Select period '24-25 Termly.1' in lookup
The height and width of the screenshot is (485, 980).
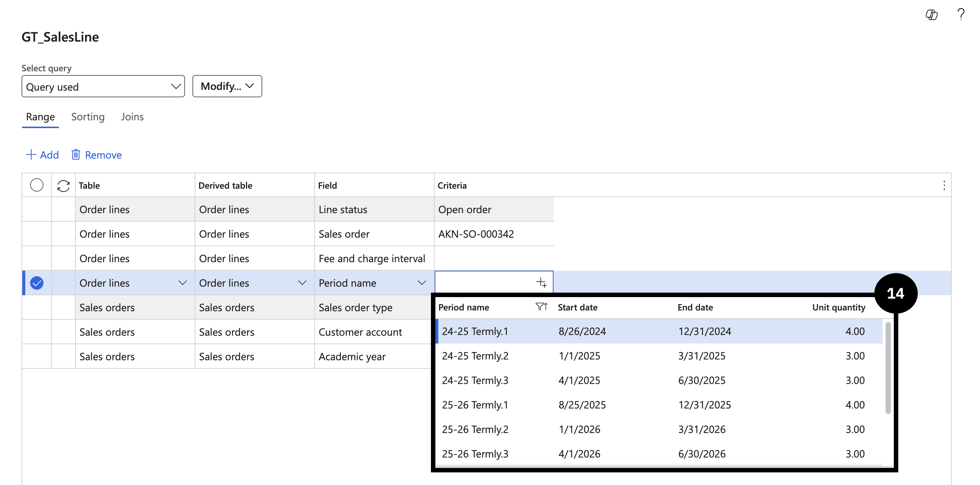(x=475, y=331)
